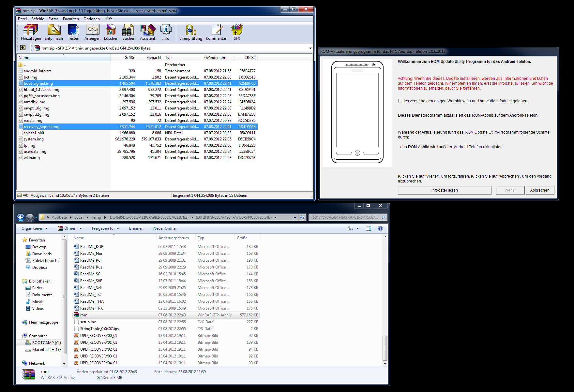The image size is (574, 392).
Task: Click the Virenprüfung toolbar icon
Action: [x=190, y=32]
